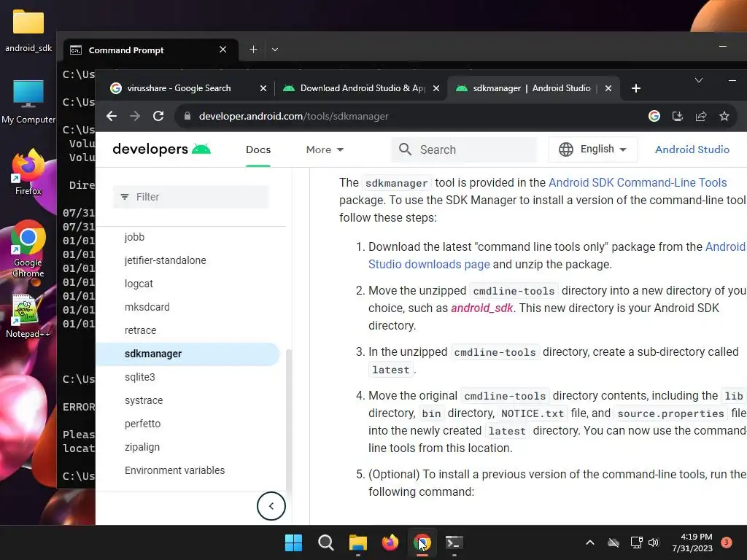The width and height of the screenshot is (747, 560).
Task: Open File Explorer from taskbar
Action: point(357,542)
